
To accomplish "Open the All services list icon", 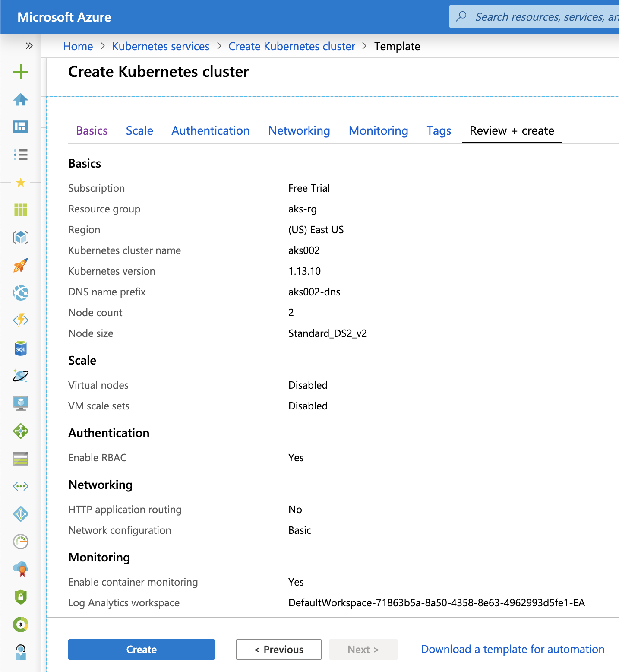I will (21, 155).
